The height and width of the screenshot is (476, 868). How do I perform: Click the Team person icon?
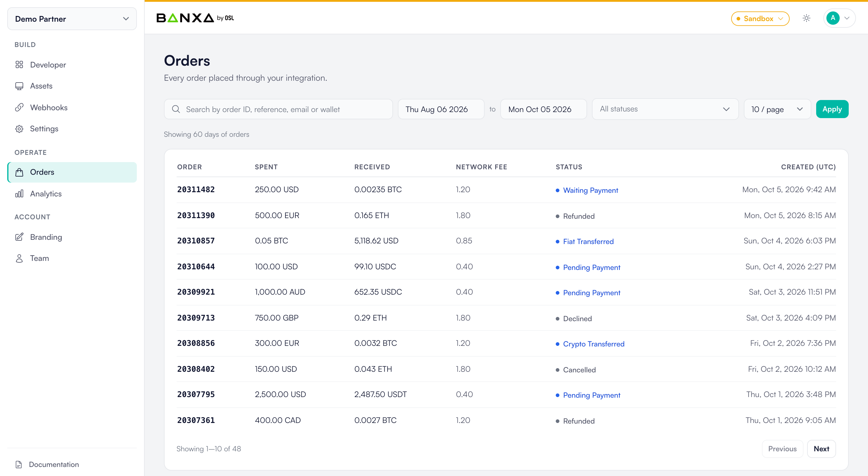(x=19, y=258)
